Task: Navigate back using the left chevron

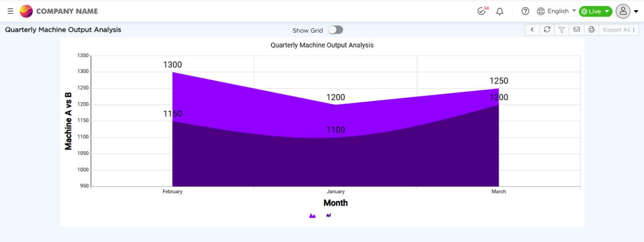Action: click(x=532, y=29)
